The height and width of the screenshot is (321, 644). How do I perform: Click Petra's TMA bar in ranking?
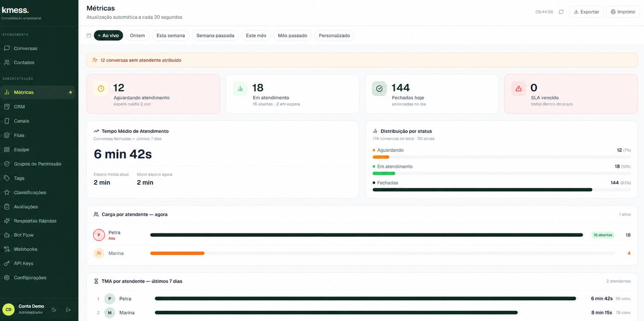pyautogui.click(x=365, y=299)
